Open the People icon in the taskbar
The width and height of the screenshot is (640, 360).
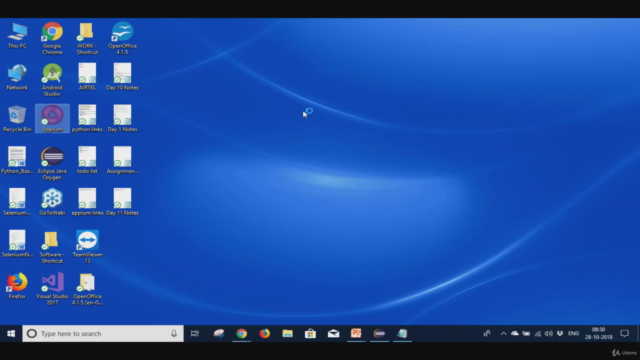coord(487,333)
